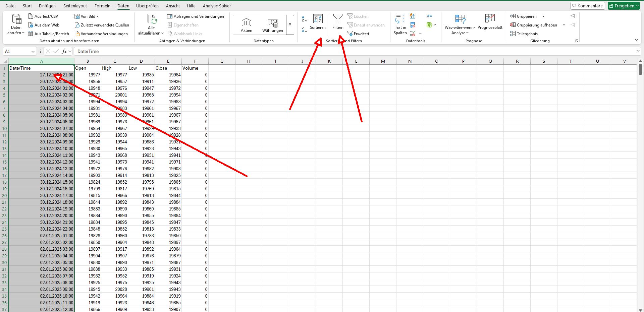Screen dimensions: 644x312
Task: Open Text in Spalten tool
Action: tap(400, 24)
